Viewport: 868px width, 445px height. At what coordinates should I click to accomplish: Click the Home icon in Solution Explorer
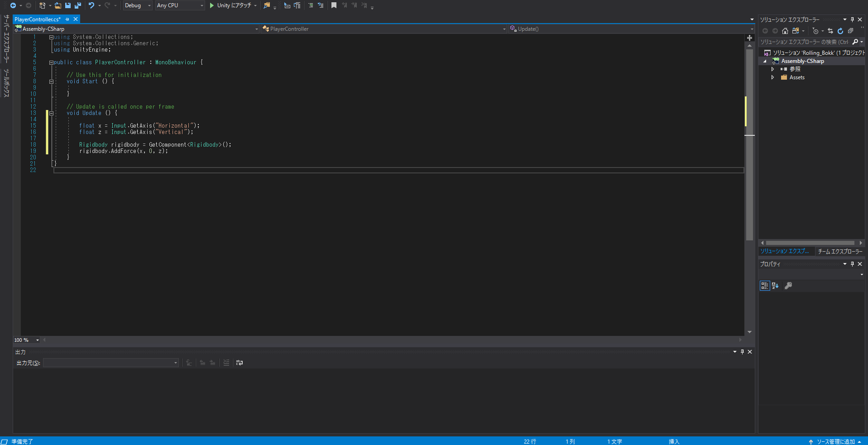pos(785,31)
